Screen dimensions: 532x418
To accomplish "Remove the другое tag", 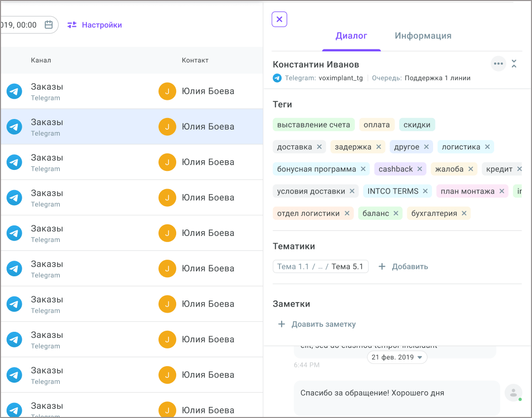I will pos(426,147).
